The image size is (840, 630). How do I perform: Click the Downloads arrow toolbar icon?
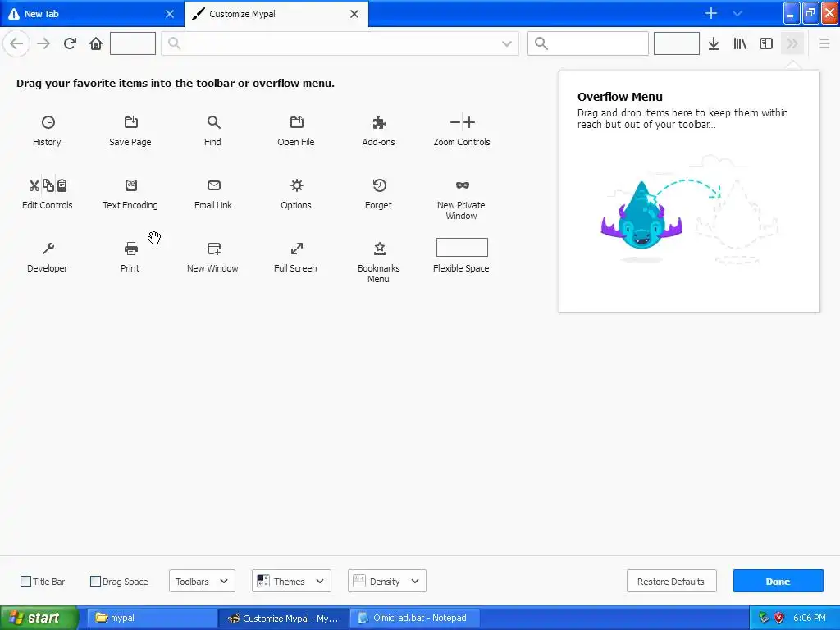714,44
